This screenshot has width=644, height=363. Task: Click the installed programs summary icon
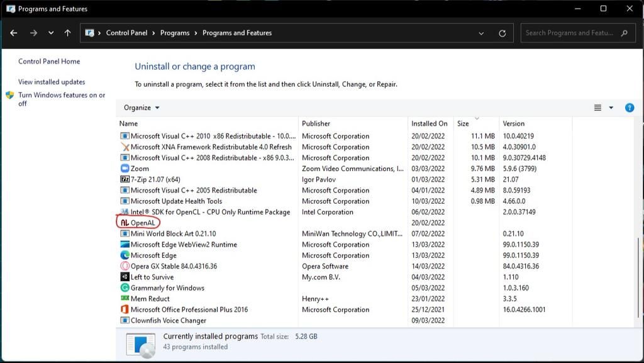[x=141, y=345]
